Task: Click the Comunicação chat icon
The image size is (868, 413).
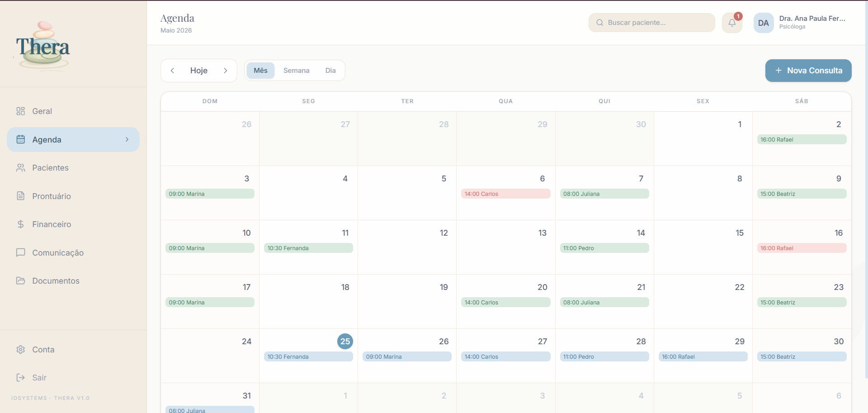Action: click(x=20, y=252)
